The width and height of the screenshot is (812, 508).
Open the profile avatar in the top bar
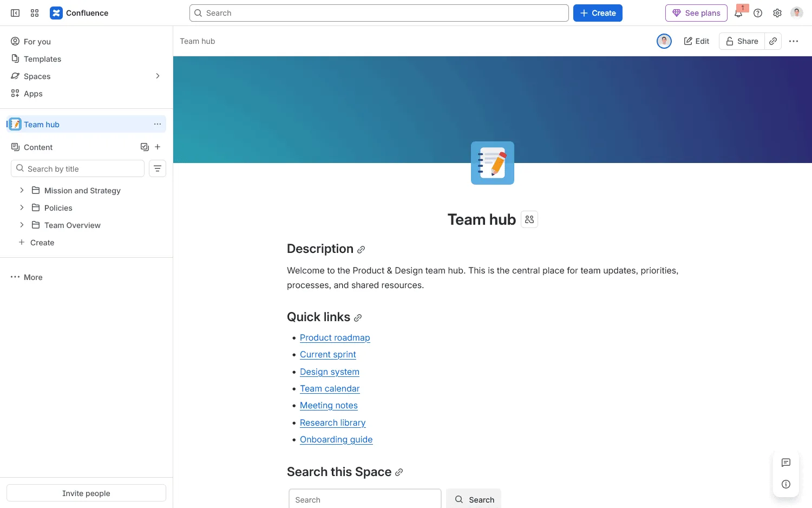[x=797, y=13]
